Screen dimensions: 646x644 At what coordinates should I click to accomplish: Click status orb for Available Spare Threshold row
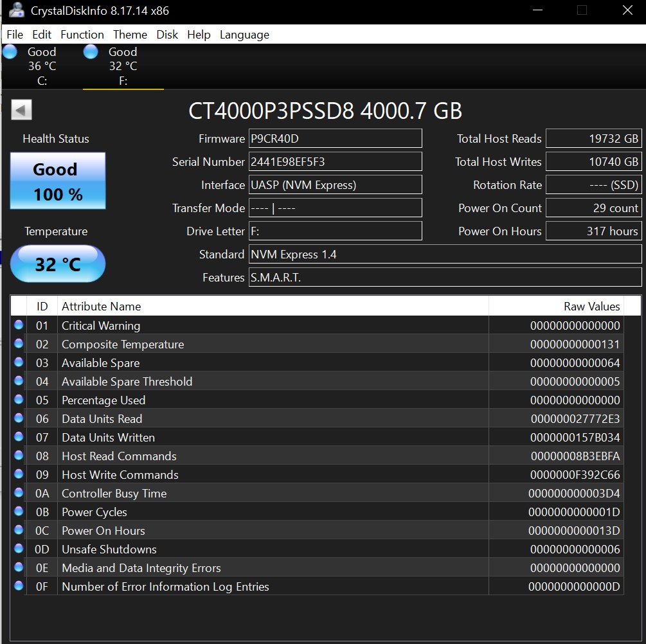coord(19,380)
